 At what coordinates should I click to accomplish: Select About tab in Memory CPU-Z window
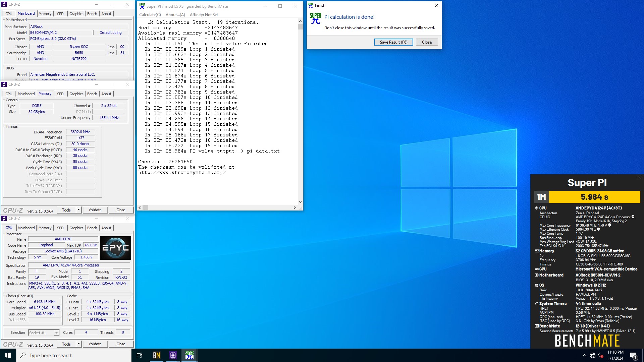106,94
